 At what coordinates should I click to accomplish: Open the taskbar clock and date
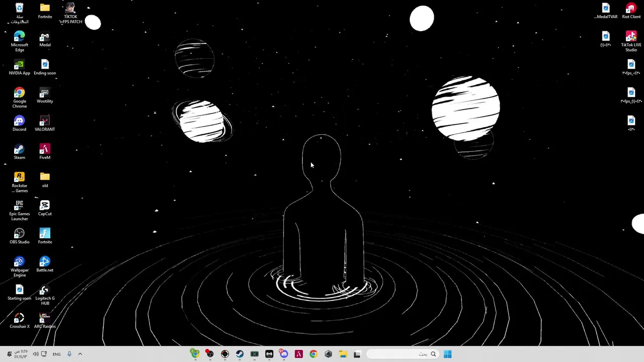21,354
